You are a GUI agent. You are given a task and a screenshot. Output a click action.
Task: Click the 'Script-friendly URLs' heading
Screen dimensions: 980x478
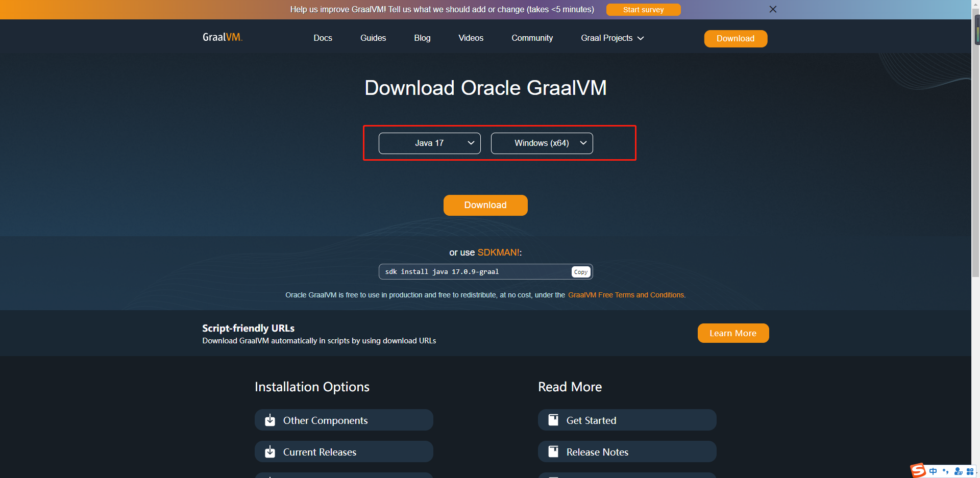(248, 328)
